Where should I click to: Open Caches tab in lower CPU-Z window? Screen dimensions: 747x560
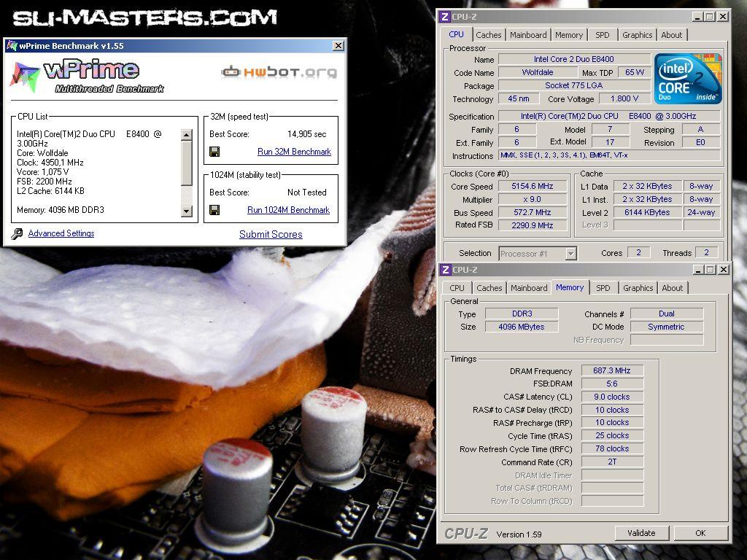coord(489,287)
